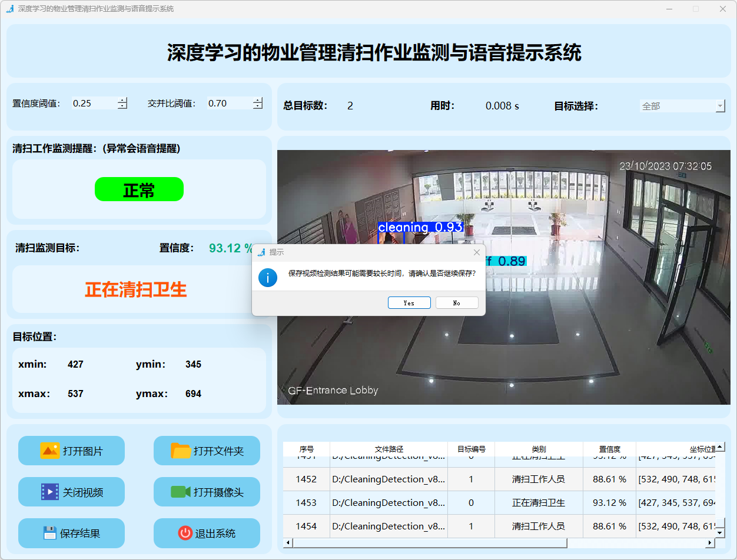The height and width of the screenshot is (560, 737).
Task: Click the green camera icon on 打开摄像头
Action: click(181, 492)
